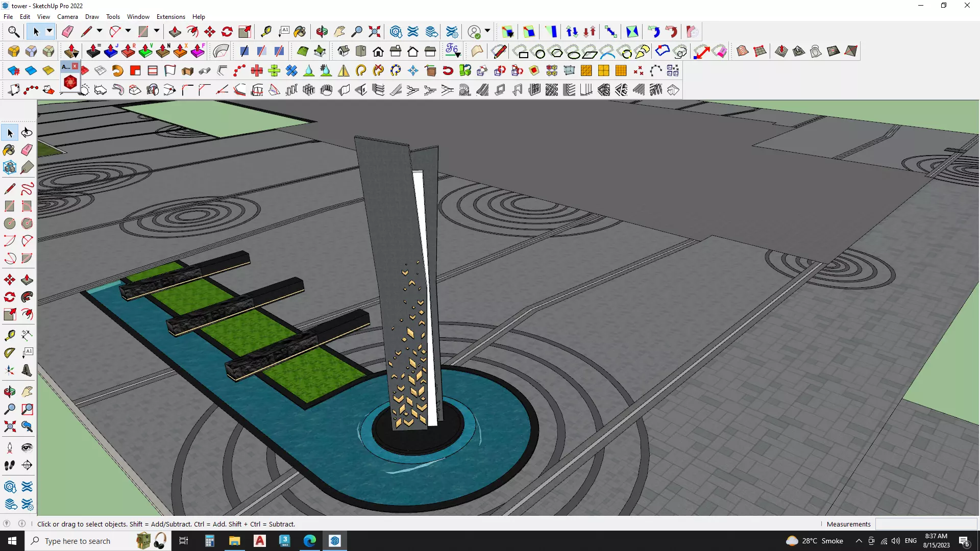Select the Eraser tool in top toolbar
This screenshot has height=551, width=980.
pos(67,32)
